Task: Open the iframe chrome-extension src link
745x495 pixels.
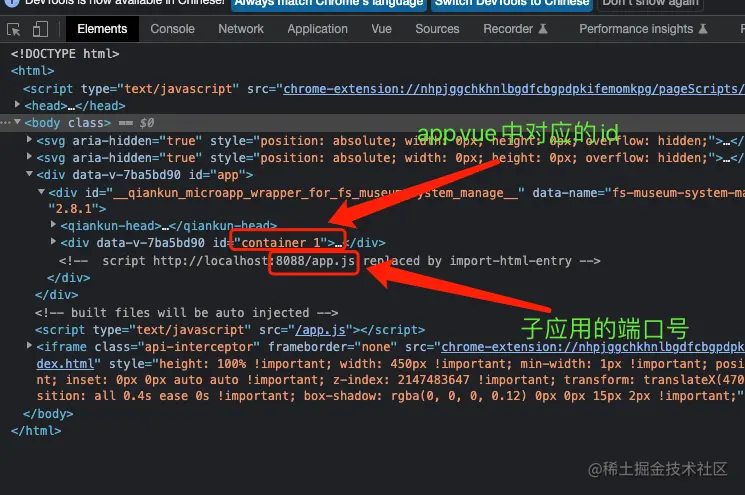Action: [593, 347]
